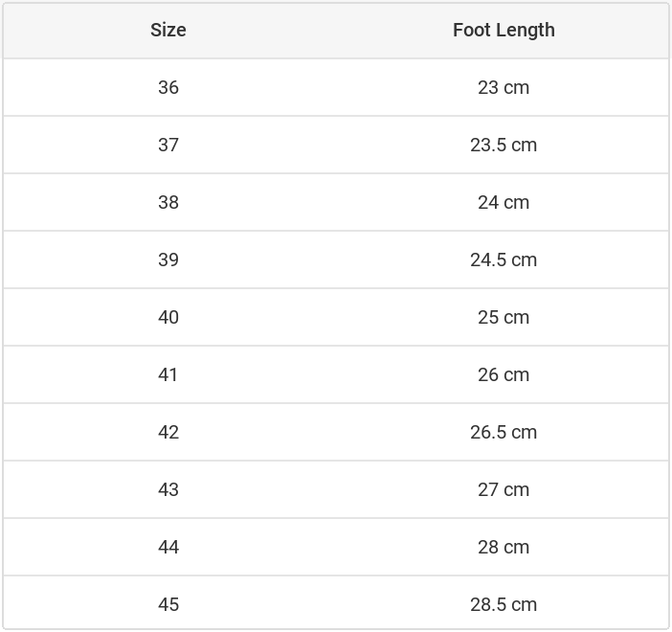Click the Foot Length column header
672x632 pixels.
pyautogui.click(x=504, y=30)
